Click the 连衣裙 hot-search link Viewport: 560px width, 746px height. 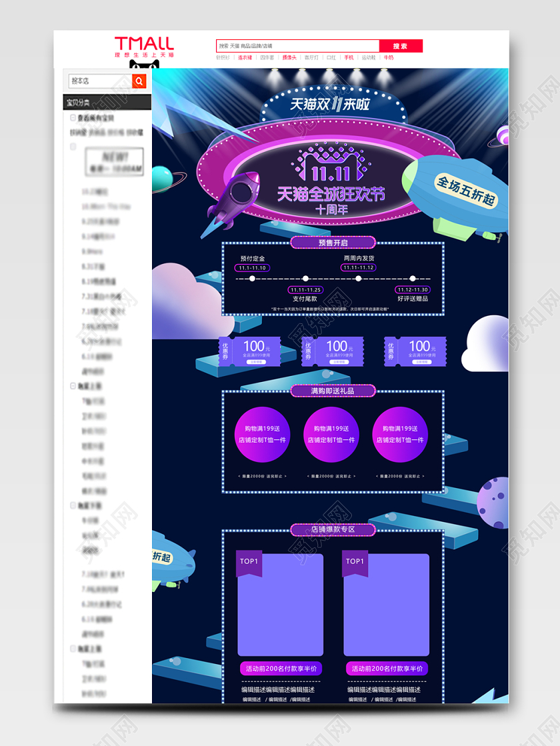pos(245,58)
